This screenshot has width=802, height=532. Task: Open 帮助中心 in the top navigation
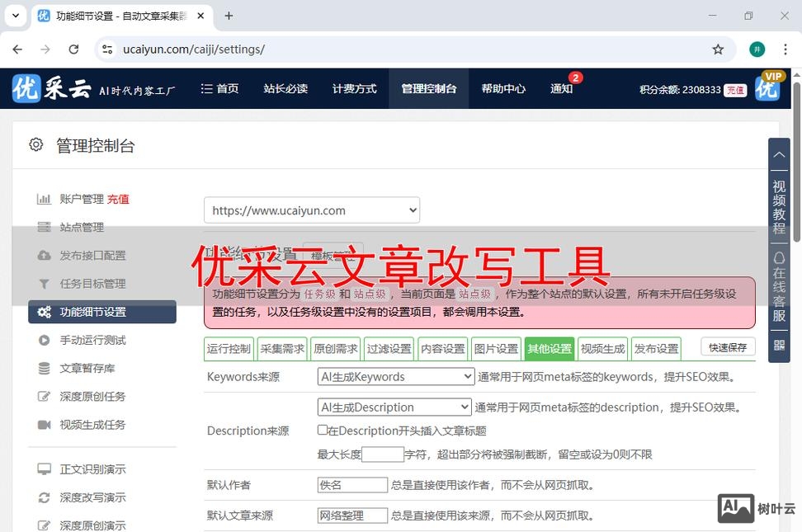pyautogui.click(x=503, y=89)
